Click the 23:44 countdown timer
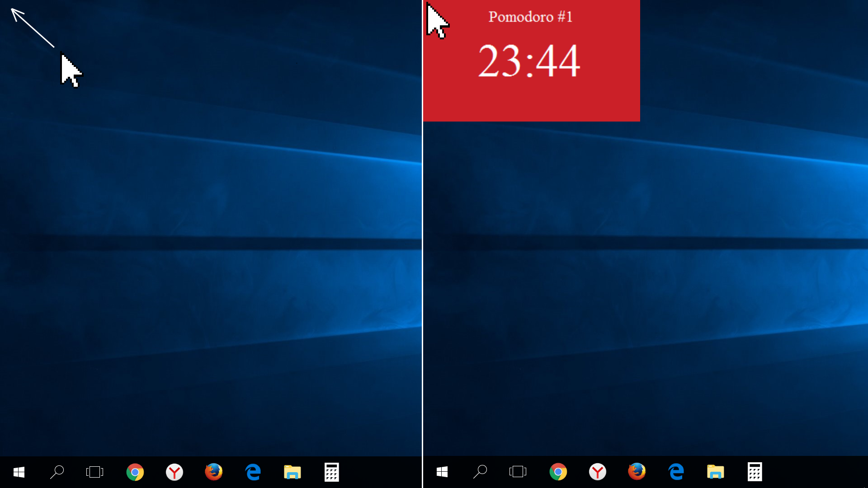Image resolution: width=868 pixels, height=488 pixels. tap(529, 61)
